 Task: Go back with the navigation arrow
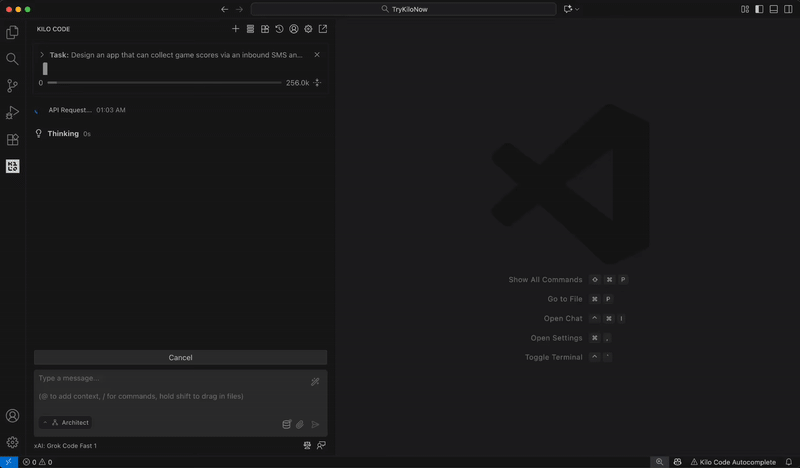click(x=224, y=9)
